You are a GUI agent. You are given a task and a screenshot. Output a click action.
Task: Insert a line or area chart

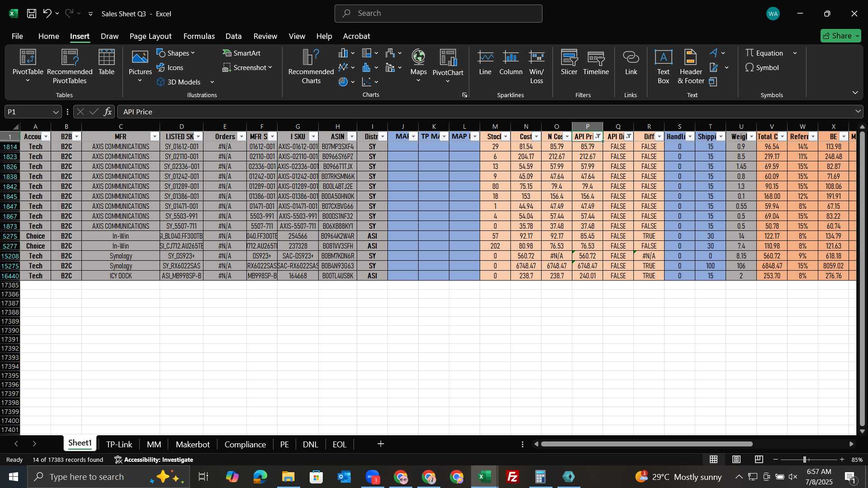point(346,68)
